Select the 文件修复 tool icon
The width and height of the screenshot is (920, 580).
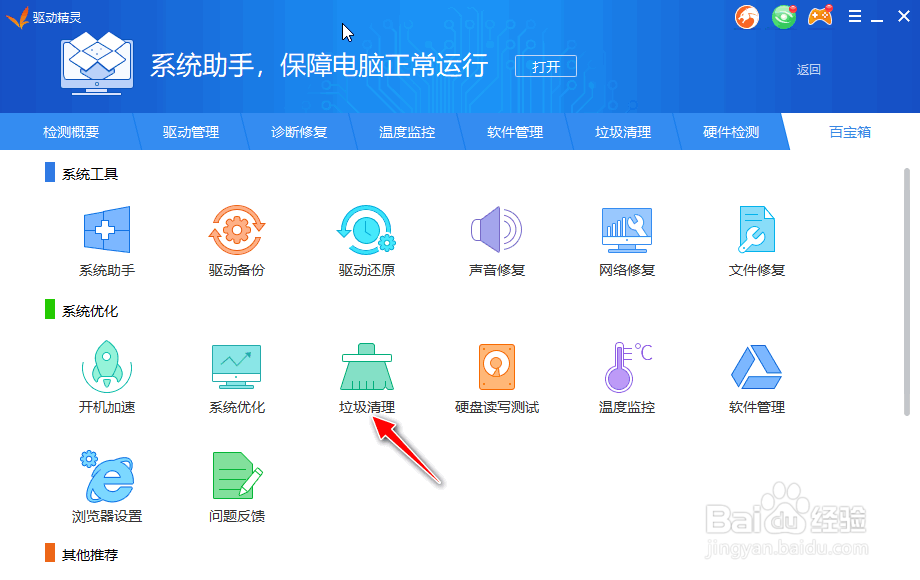[x=757, y=230]
